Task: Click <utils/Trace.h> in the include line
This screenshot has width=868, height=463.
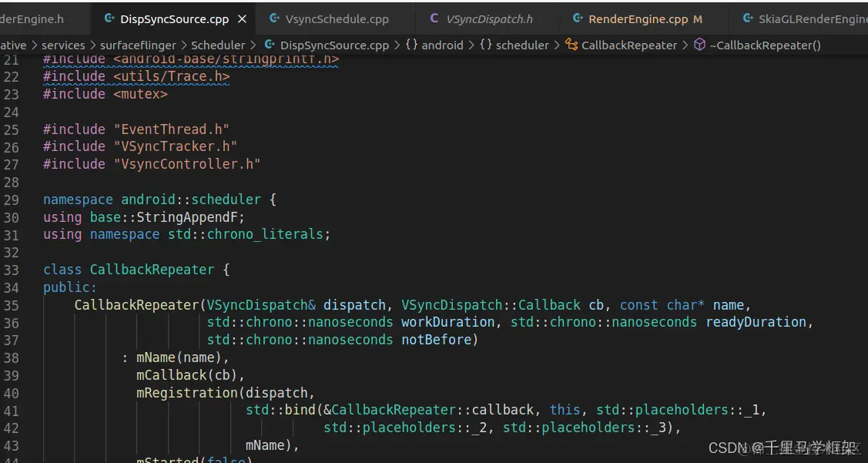Action: click(x=172, y=76)
